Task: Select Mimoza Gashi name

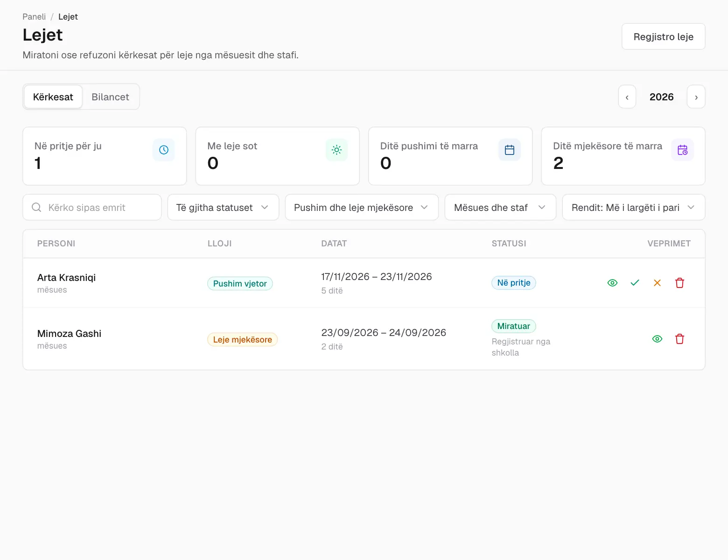Action: [x=69, y=334]
